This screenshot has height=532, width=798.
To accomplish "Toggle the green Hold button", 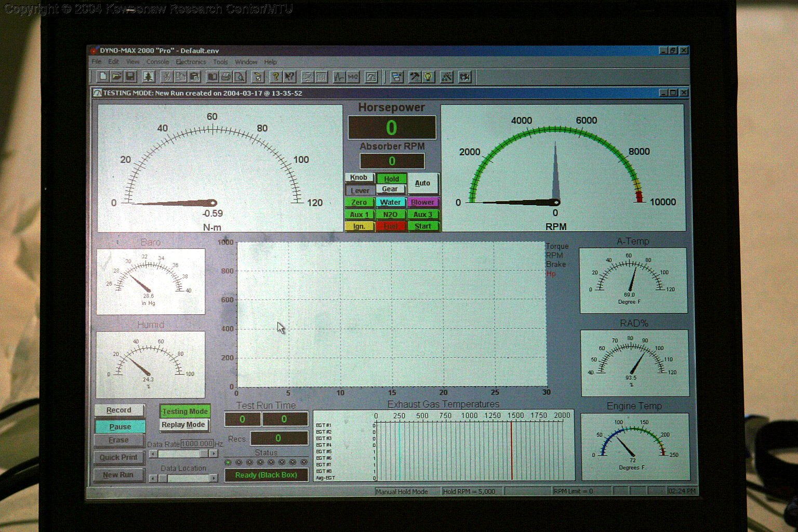I will tap(391, 179).
